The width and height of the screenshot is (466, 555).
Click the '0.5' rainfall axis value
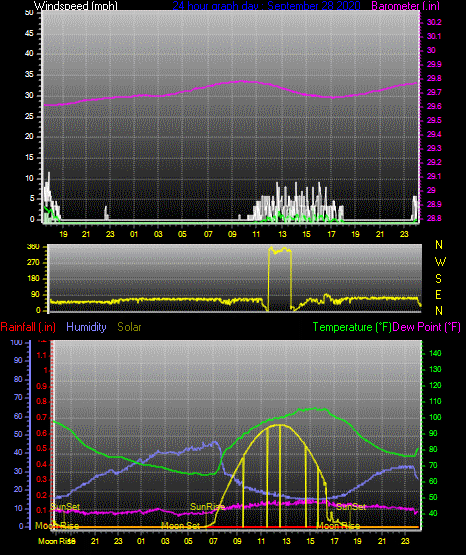[x=42, y=448]
